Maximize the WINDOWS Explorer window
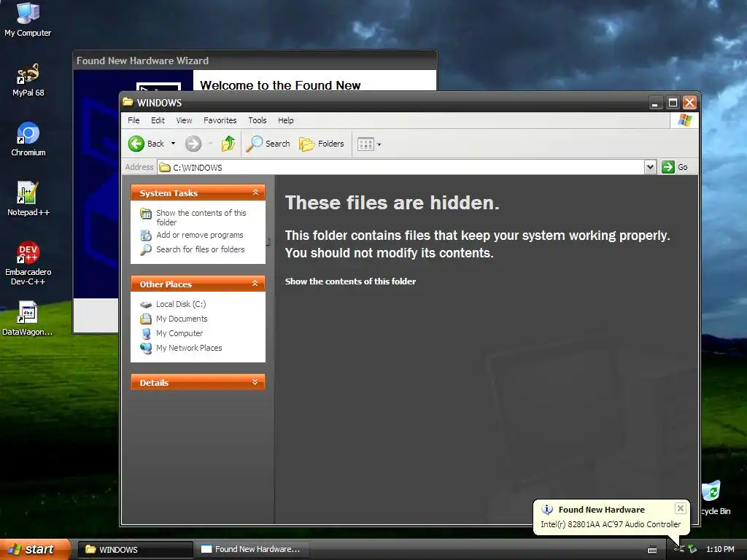 (x=673, y=102)
